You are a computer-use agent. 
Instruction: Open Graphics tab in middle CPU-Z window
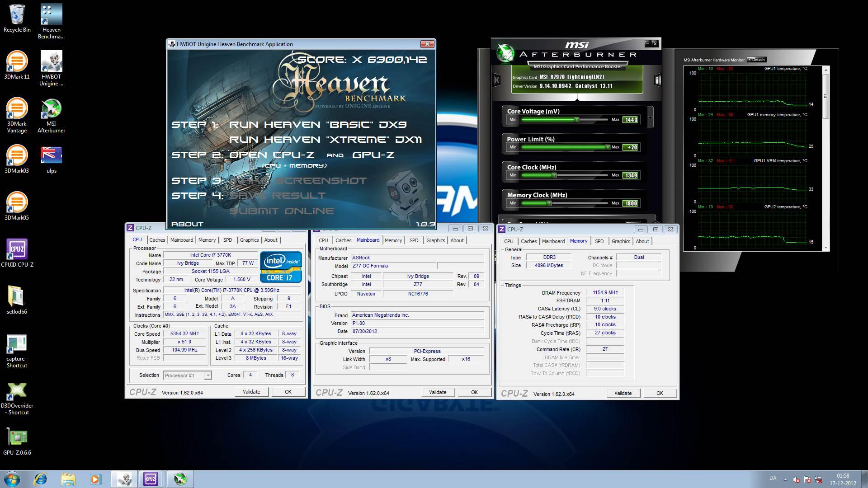pyautogui.click(x=436, y=240)
